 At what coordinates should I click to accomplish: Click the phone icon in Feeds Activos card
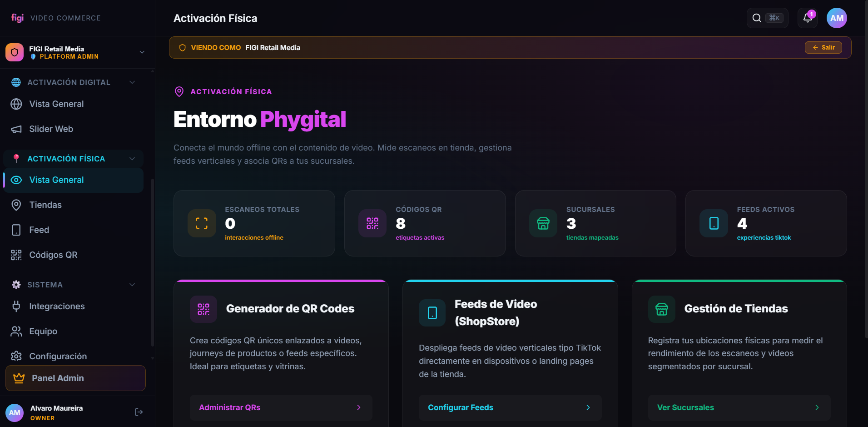point(714,223)
